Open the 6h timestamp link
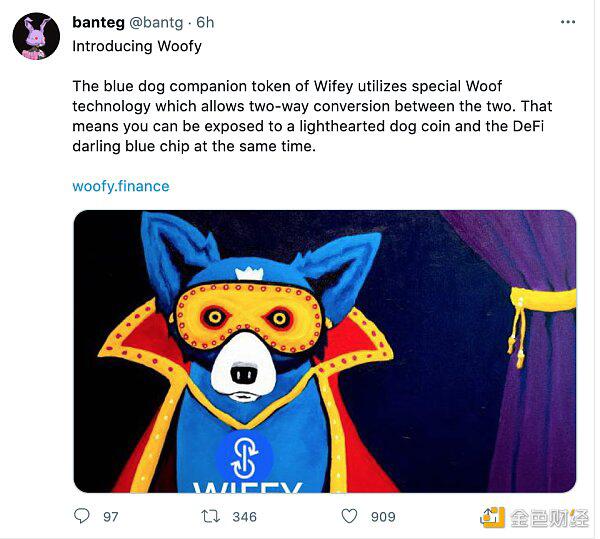The height and width of the screenshot is (539, 600). (205, 22)
